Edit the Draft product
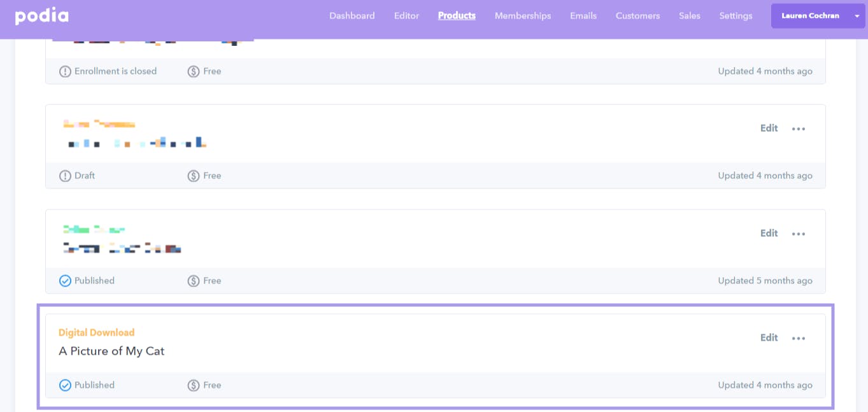Viewport: 868px width, 412px height. pyautogui.click(x=769, y=128)
